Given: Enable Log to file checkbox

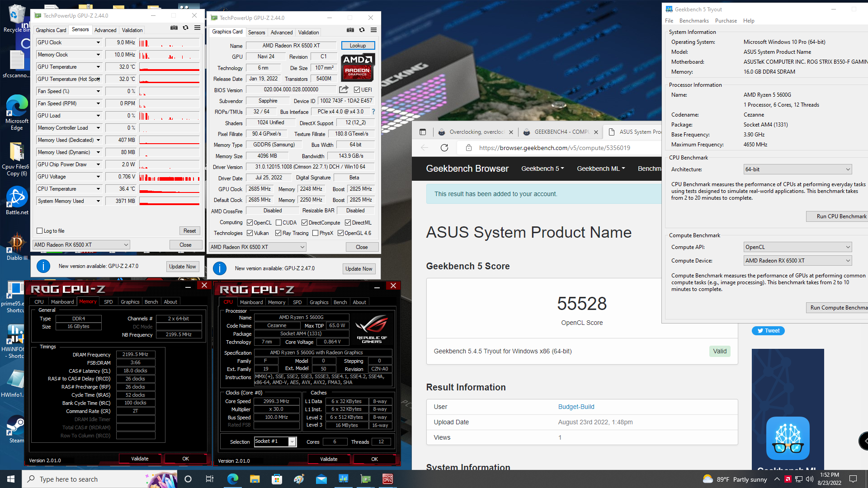Looking at the screenshot, I should (x=40, y=231).
